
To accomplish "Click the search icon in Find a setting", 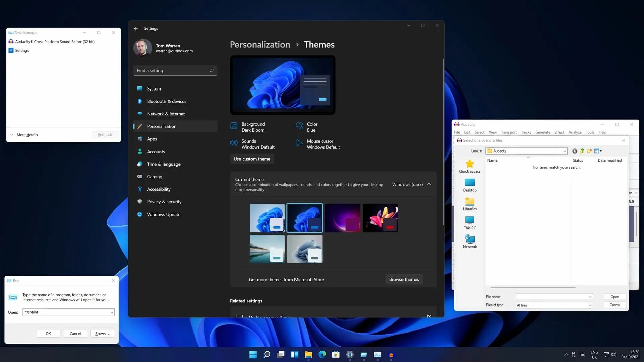I will coord(212,71).
